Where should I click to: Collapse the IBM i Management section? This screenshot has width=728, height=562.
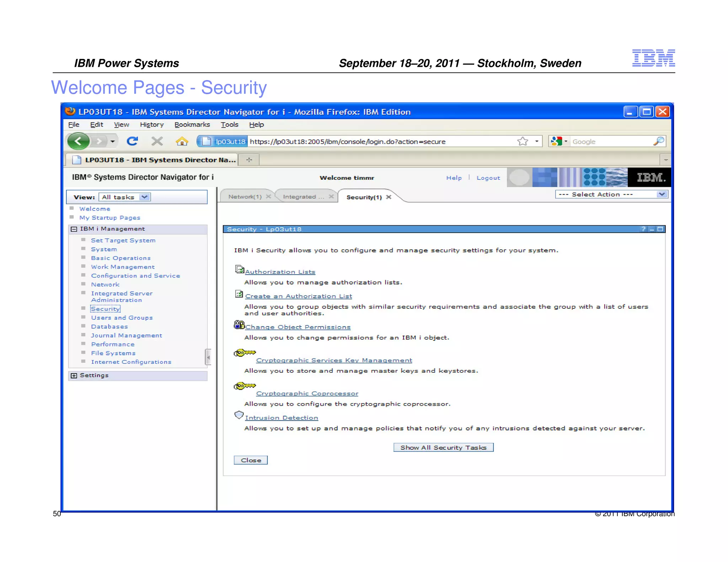point(74,229)
